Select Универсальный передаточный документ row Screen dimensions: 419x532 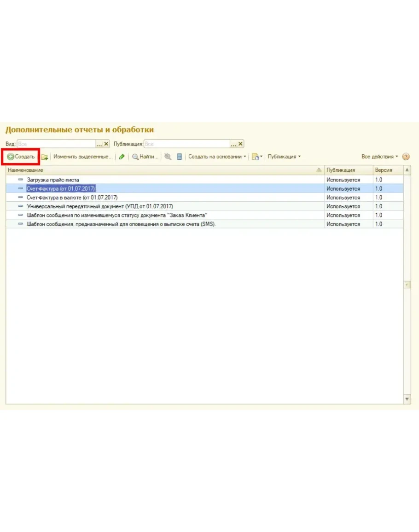click(100, 206)
